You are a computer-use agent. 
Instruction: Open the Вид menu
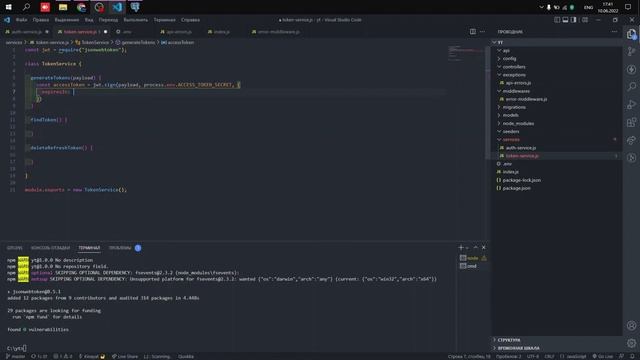pos(89,20)
